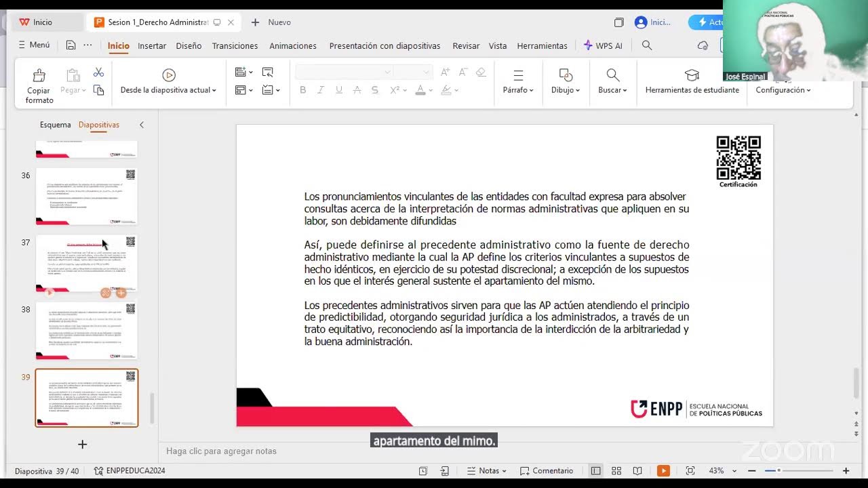
Task: Start slideshow from current slide play icon
Action: [169, 75]
